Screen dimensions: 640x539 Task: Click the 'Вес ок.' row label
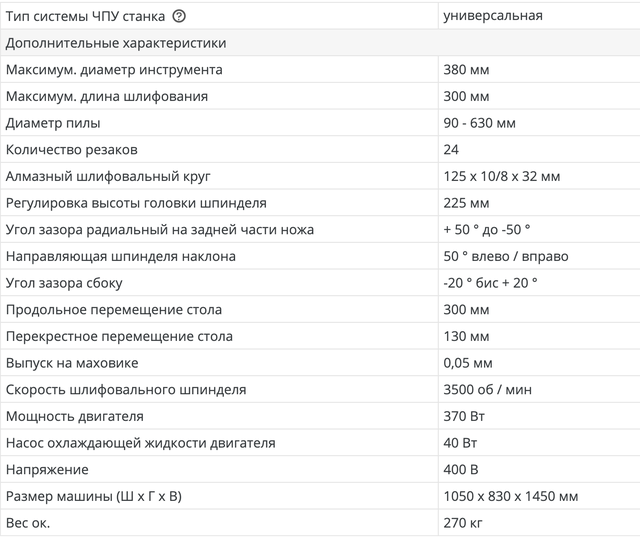[28, 523]
